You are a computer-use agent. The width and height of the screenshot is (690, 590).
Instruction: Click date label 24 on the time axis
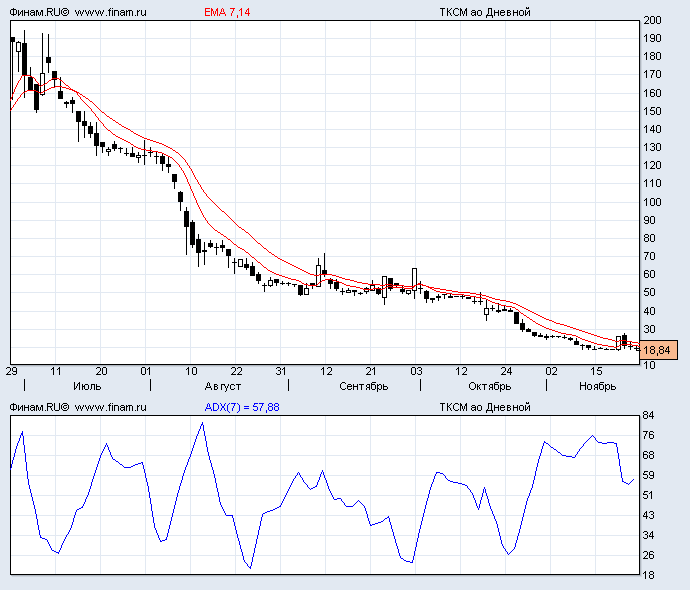tap(507, 370)
